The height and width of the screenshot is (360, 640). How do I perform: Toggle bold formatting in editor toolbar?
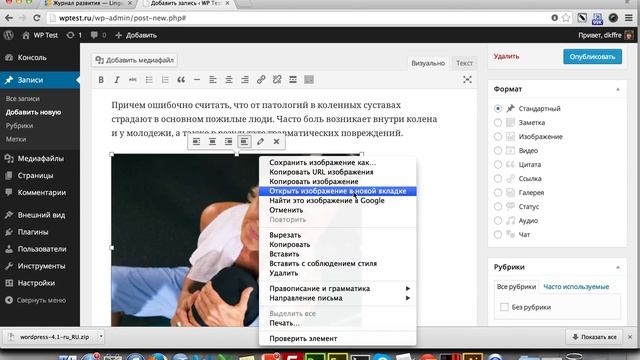click(x=101, y=80)
